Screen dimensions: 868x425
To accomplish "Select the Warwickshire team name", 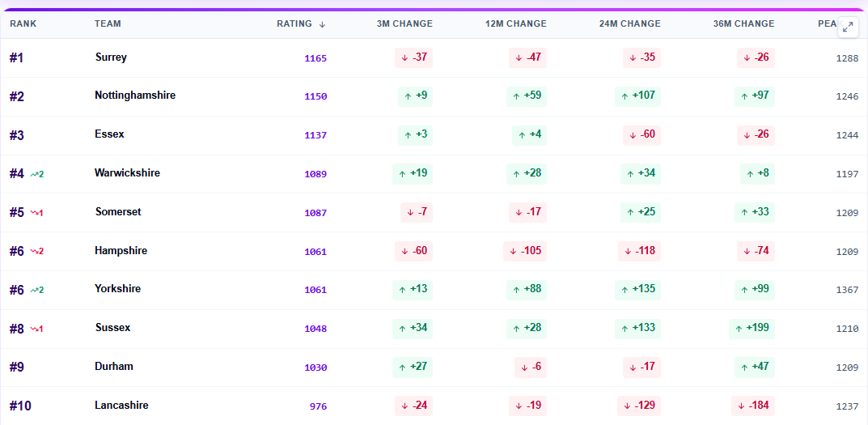I will (127, 173).
